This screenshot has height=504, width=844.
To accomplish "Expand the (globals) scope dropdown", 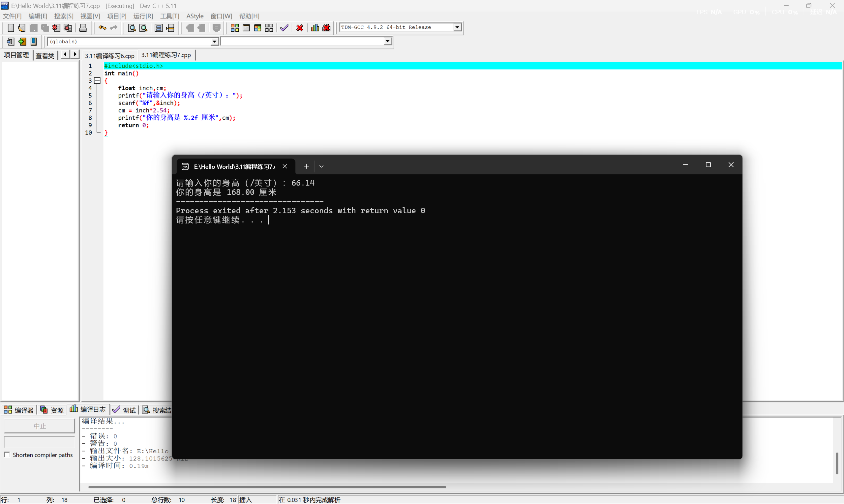I will point(214,42).
